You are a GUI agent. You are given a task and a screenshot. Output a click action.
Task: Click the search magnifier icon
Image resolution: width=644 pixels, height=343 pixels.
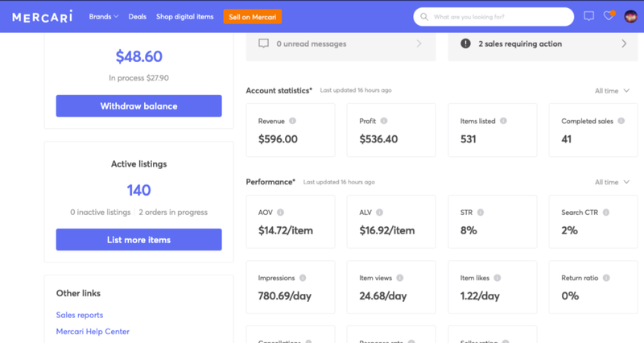pos(424,17)
